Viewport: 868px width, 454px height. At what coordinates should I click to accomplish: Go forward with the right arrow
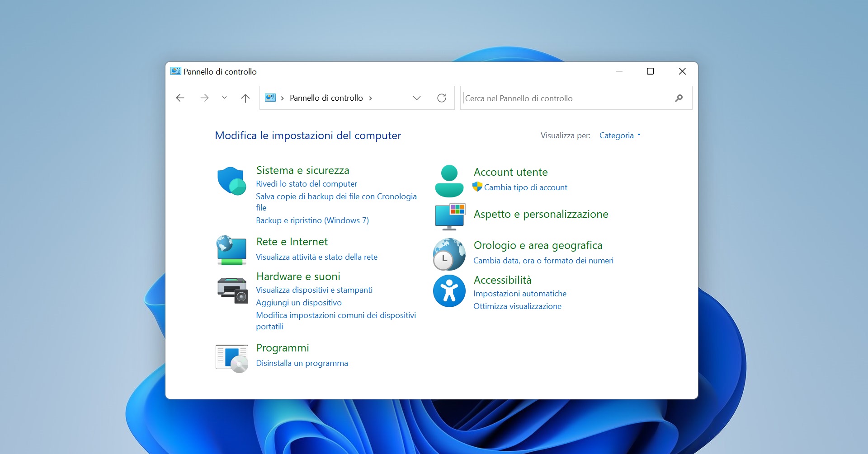point(204,98)
